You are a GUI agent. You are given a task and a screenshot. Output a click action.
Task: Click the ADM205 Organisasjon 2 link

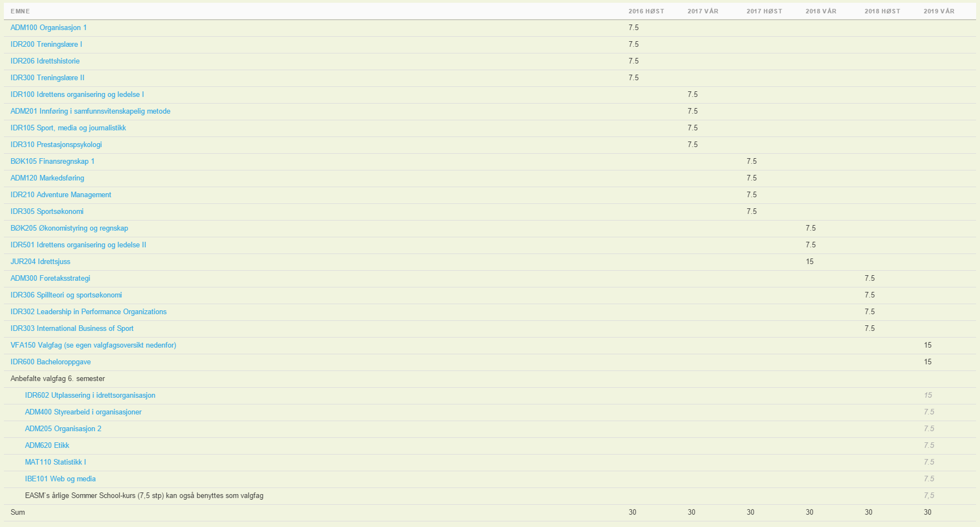(x=63, y=429)
